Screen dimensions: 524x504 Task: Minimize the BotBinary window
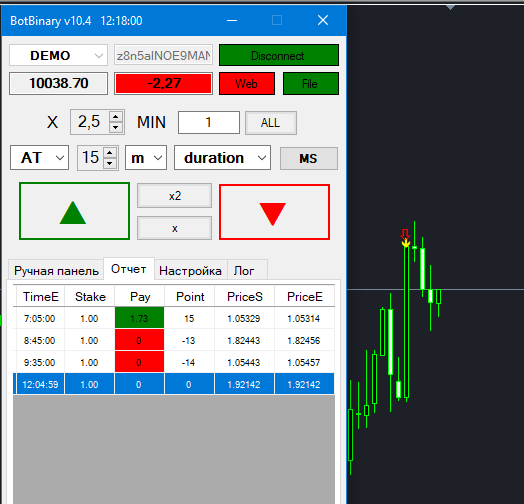pos(232,20)
